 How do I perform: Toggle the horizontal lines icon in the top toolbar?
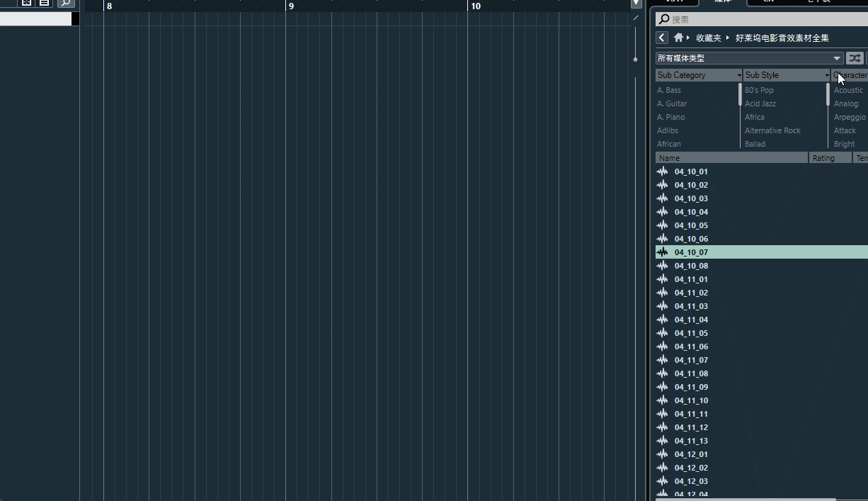click(44, 4)
